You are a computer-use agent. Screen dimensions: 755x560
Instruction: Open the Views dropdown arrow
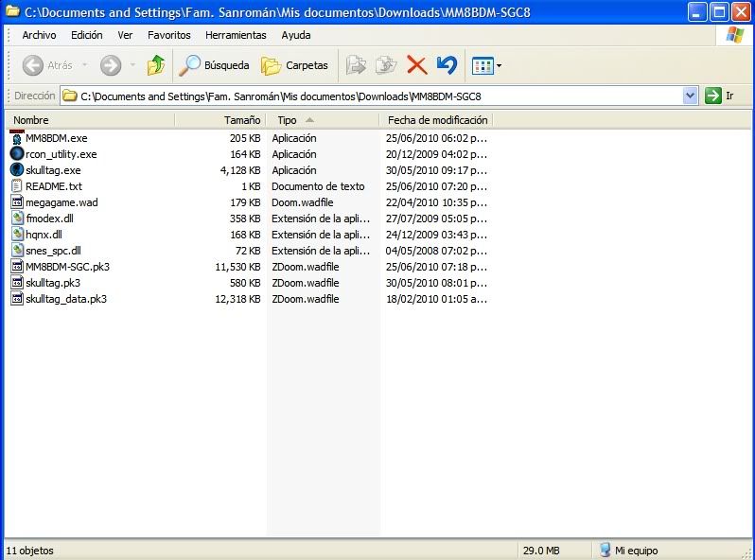tap(500, 66)
